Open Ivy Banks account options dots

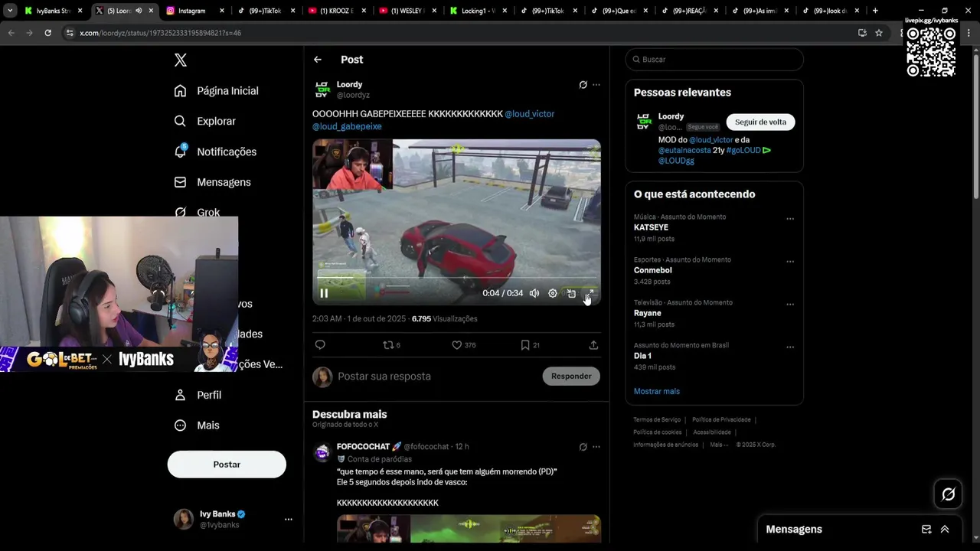[x=289, y=519]
